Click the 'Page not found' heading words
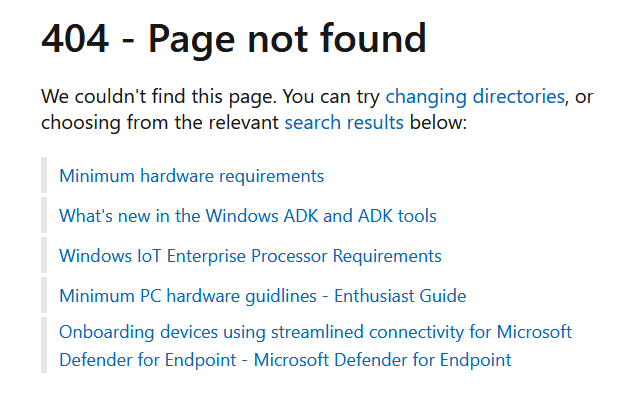Image resolution: width=638 pixels, height=412 pixels. [x=287, y=39]
